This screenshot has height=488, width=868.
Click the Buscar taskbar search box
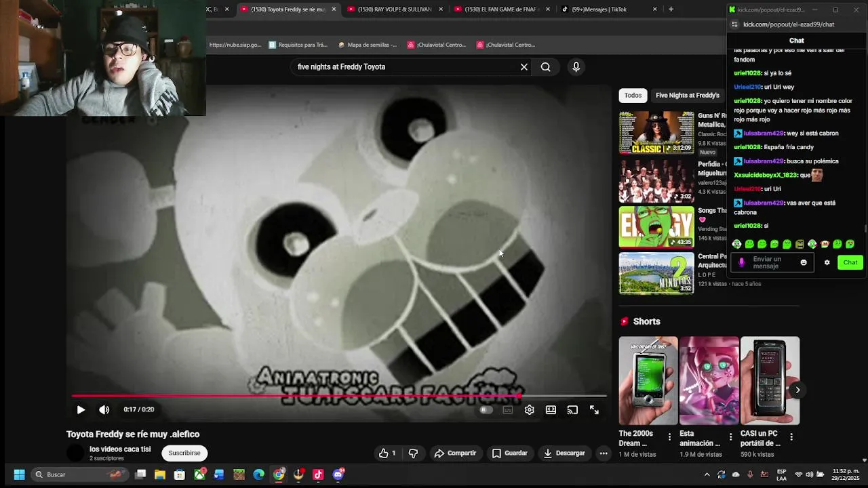(80, 474)
